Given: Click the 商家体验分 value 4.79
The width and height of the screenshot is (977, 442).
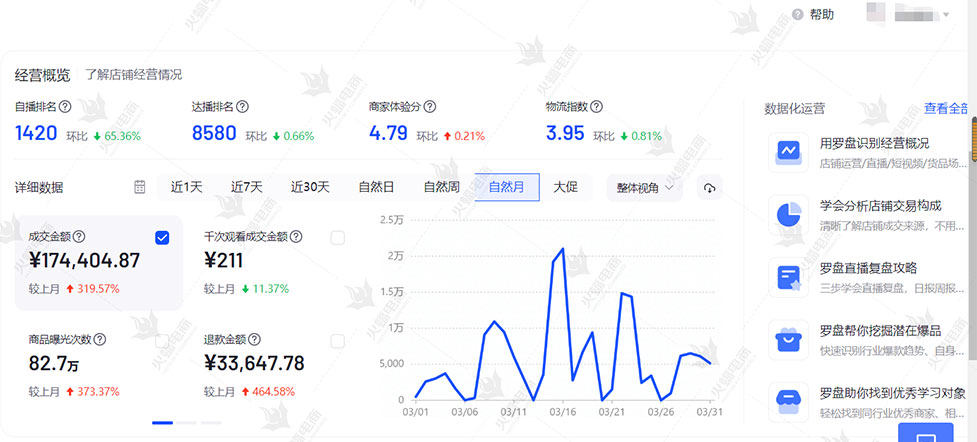Looking at the screenshot, I should 388,133.
